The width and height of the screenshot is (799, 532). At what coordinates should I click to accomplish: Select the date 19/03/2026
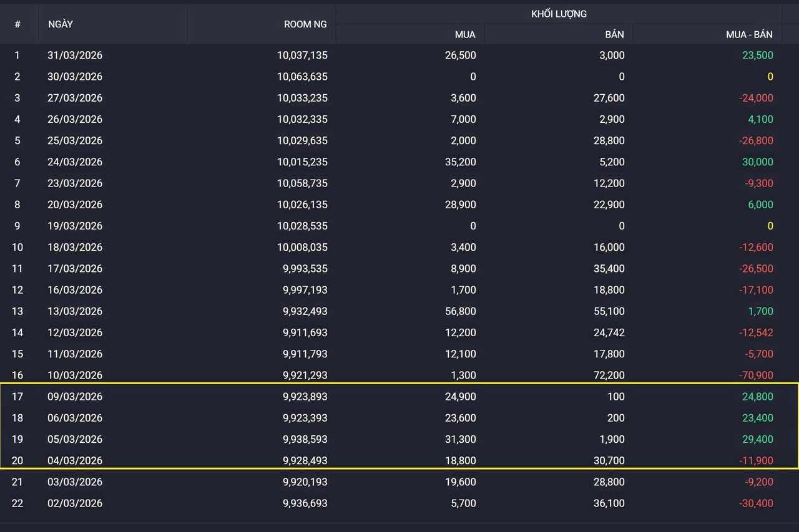click(x=75, y=226)
